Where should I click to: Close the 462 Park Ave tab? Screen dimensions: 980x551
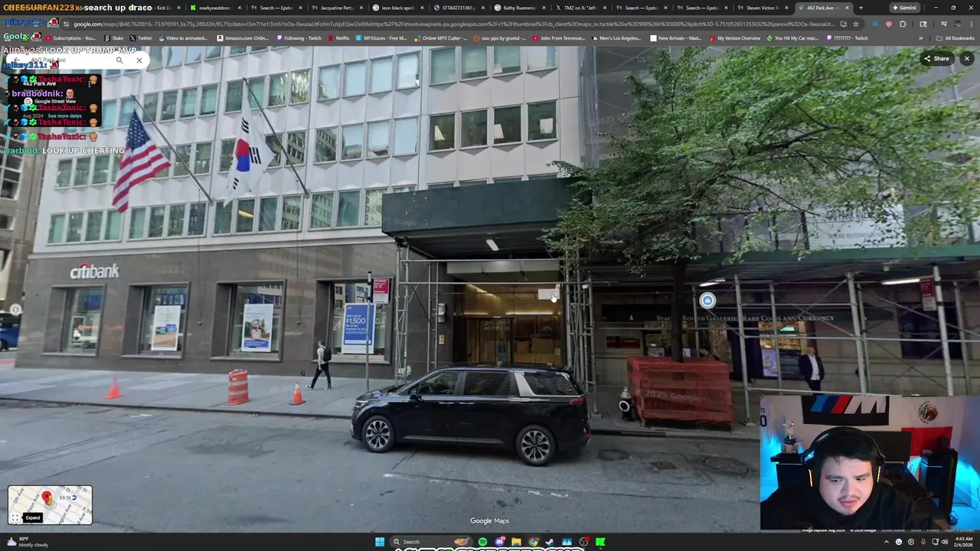pyautogui.click(x=847, y=8)
